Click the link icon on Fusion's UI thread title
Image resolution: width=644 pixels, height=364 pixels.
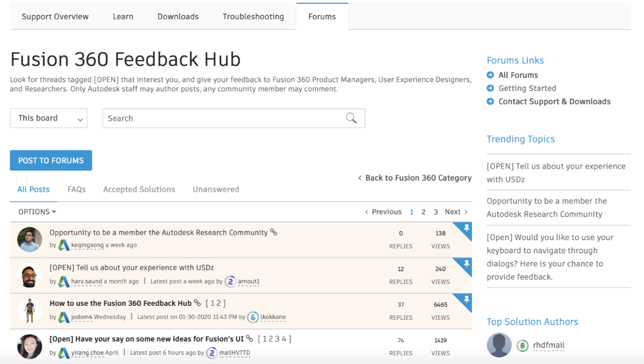[249, 338]
